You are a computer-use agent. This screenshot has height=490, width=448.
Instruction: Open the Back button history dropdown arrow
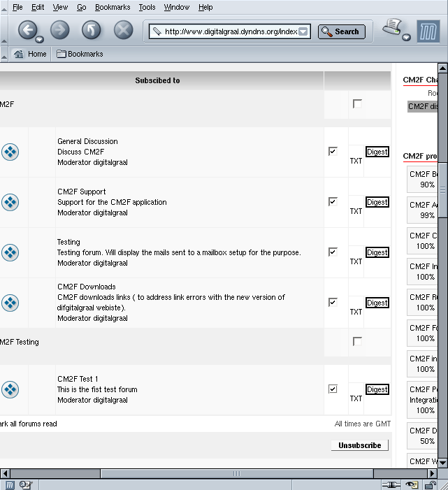[40, 39]
